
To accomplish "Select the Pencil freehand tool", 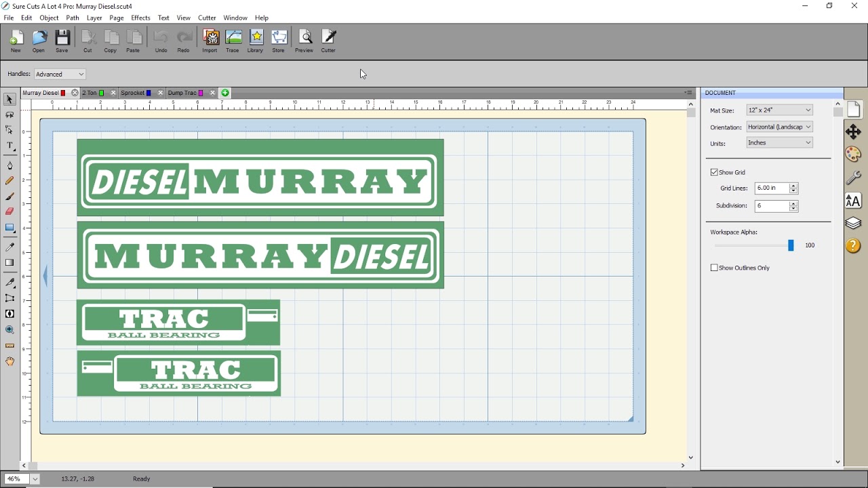I will (9, 181).
